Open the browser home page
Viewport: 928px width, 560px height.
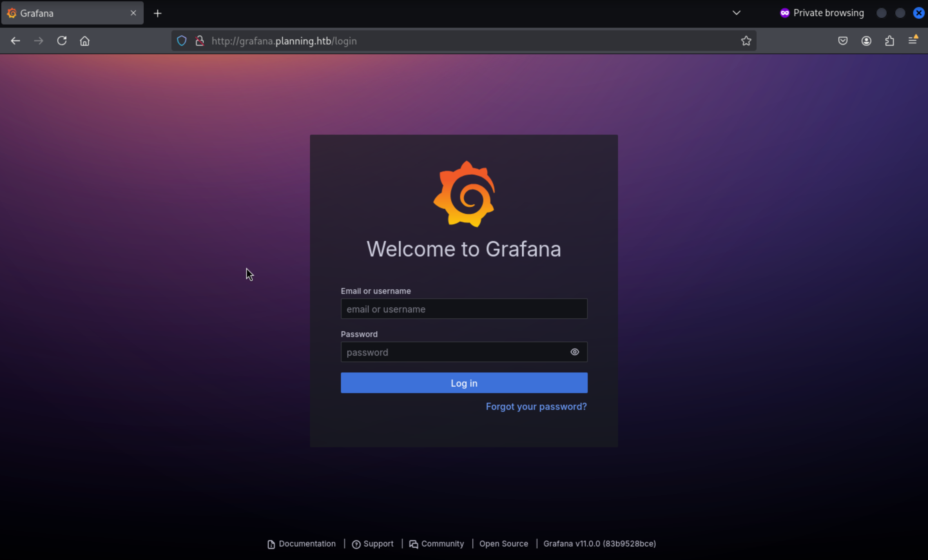85,41
